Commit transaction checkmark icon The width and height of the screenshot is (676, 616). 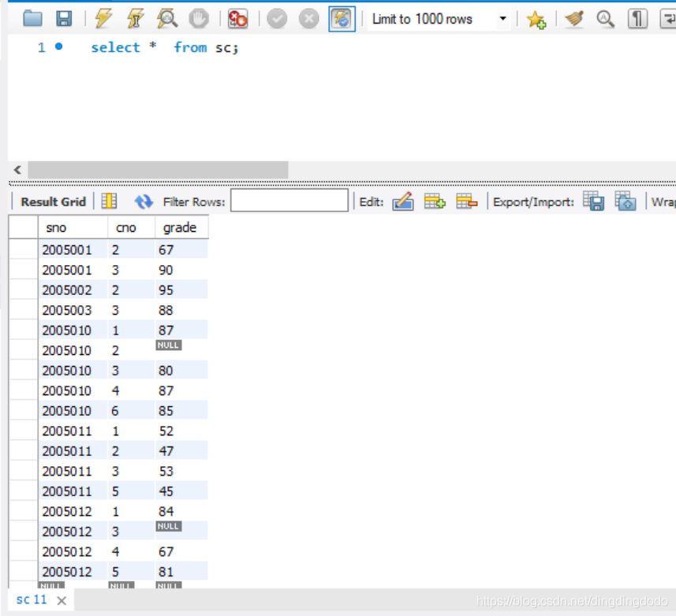click(x=277, y=19)
